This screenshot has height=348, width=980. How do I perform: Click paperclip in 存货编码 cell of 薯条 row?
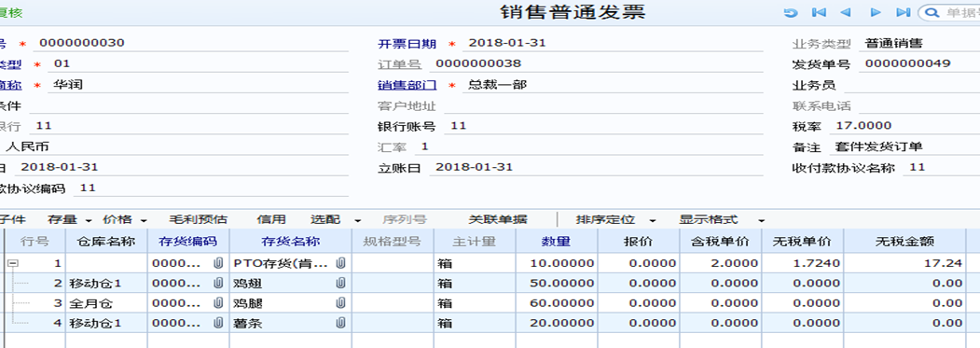pyautogui.click(x=217, y=324)
